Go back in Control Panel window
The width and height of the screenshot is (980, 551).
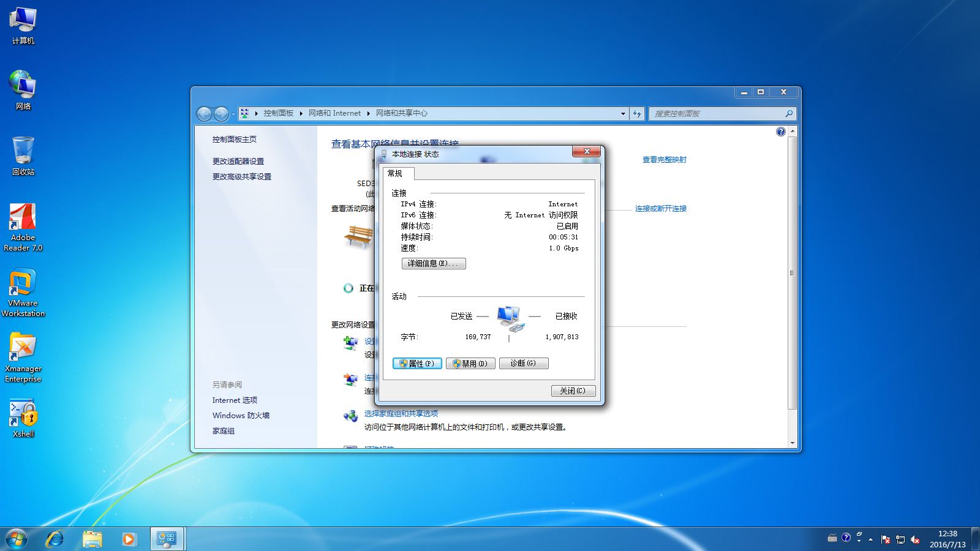[x=204, y=113]
